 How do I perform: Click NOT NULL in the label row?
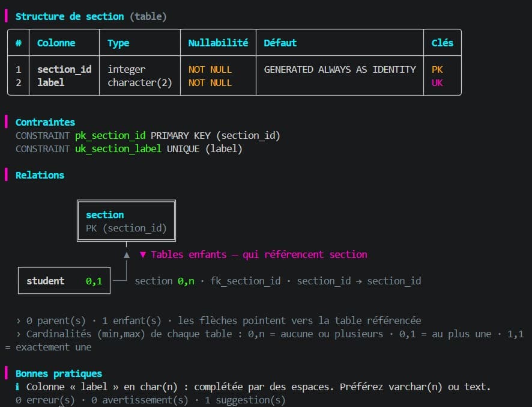point(210,83)
